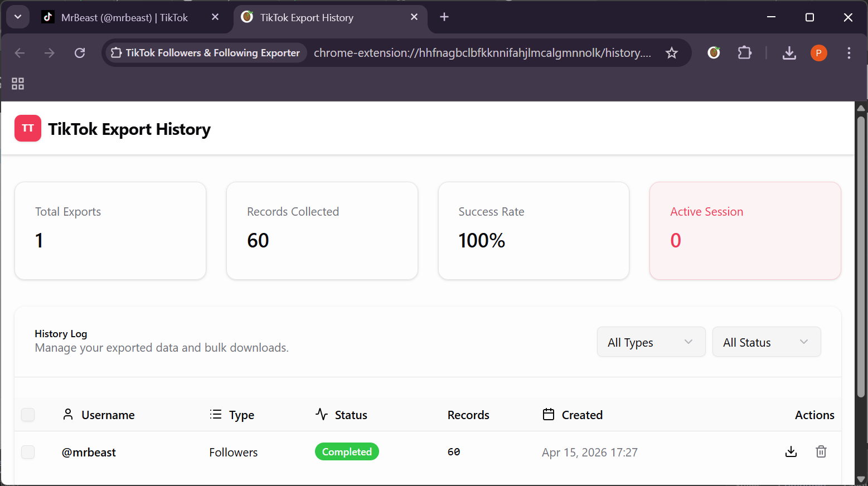Click the Records Collected card
This screenshot has height=486, width=868.
click(322, 231)
